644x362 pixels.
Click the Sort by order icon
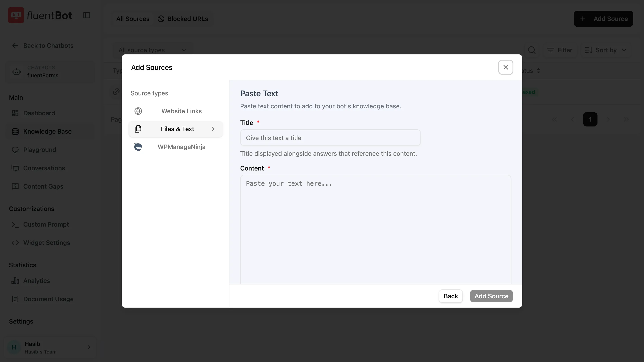[589, 50]
